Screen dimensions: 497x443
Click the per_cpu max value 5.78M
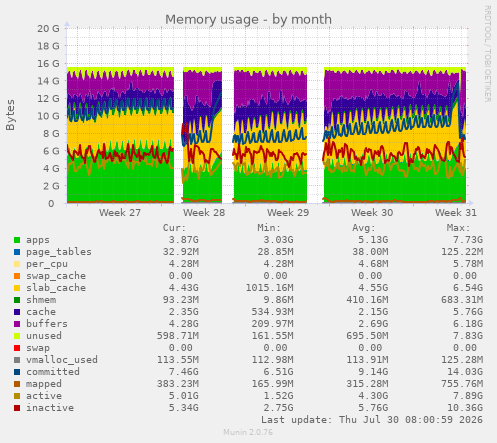468,264
